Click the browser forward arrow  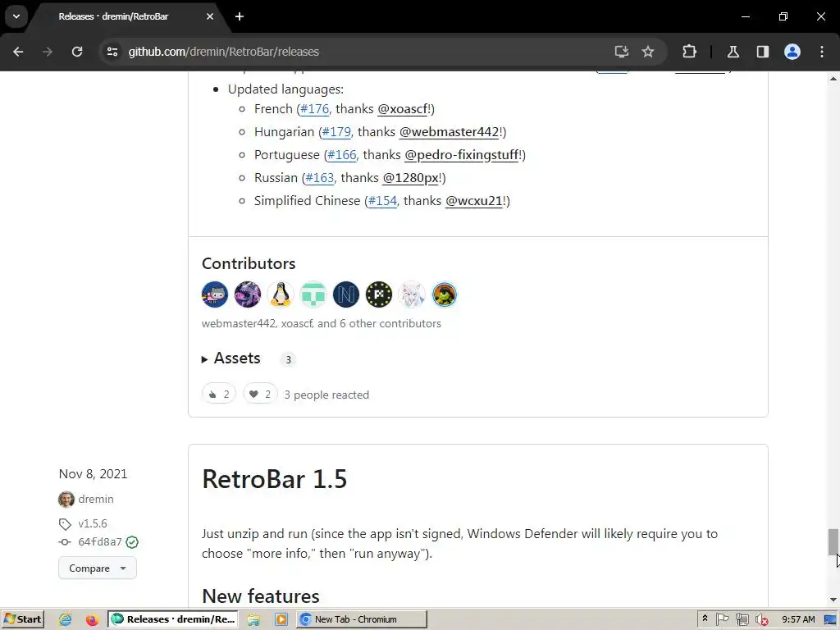(x=48, y=52)
